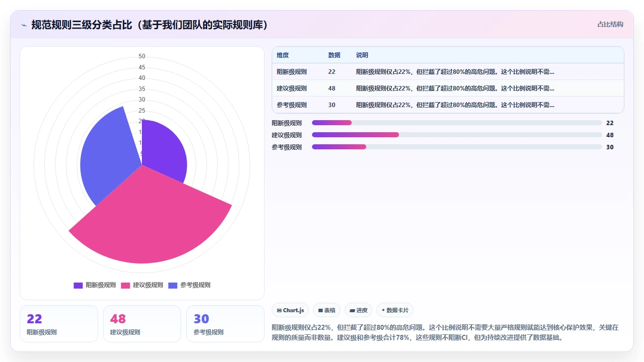This screenshot has width=644, height=362.
Task: Click the description text in 建议级规则 row
Action: pyautogui.click(x=455, y=88)
